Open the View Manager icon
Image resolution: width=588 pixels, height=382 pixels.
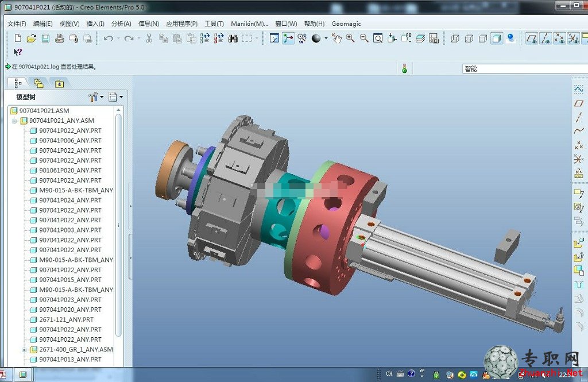pyautogui.click(x=434, y=38)
